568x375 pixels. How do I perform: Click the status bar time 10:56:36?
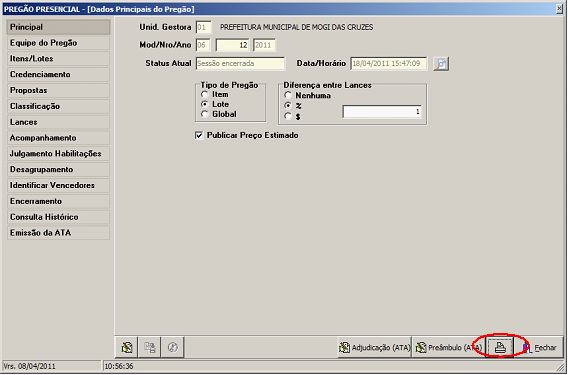point(119,367)
